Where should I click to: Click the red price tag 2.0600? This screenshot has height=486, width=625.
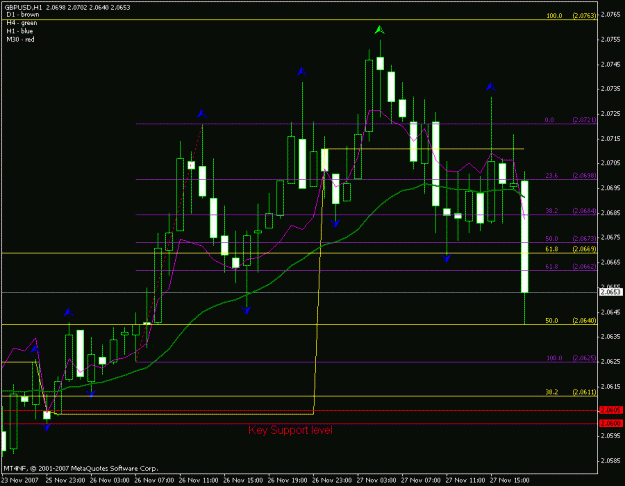[x=611, y=423]
